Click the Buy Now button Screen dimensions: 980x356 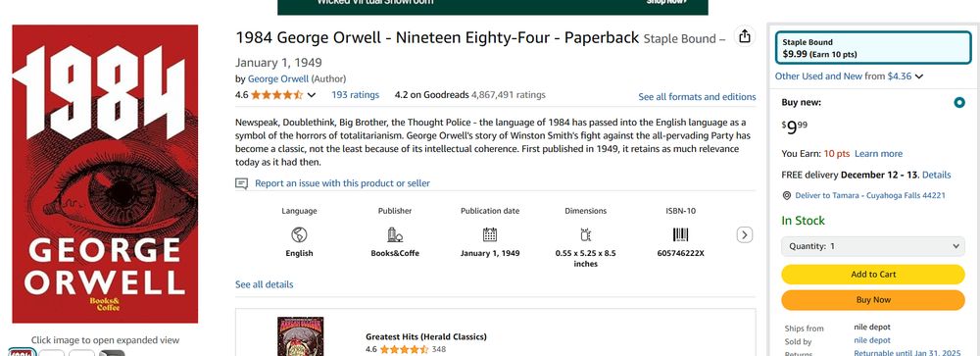[x=873, y=300]
